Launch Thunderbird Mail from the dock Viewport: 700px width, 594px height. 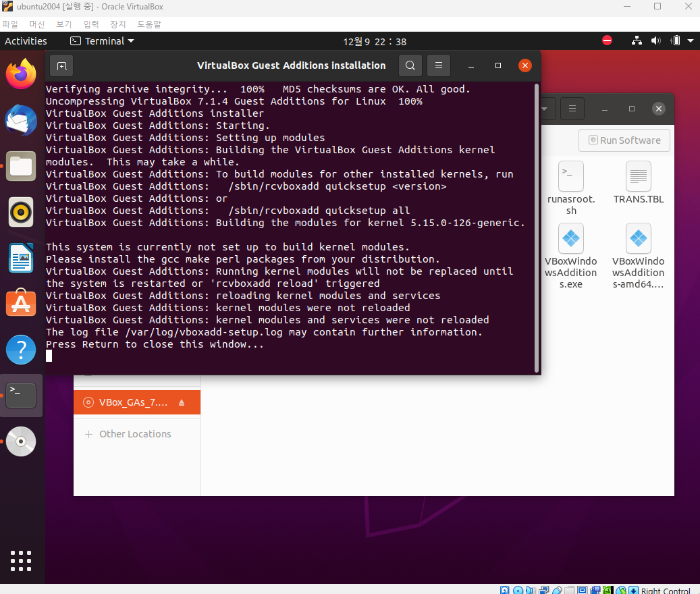pos(21,121)
